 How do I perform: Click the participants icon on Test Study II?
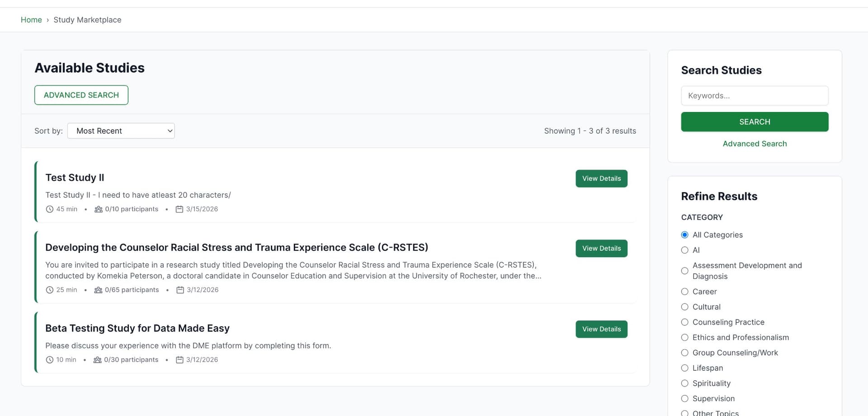coord(99,209)
